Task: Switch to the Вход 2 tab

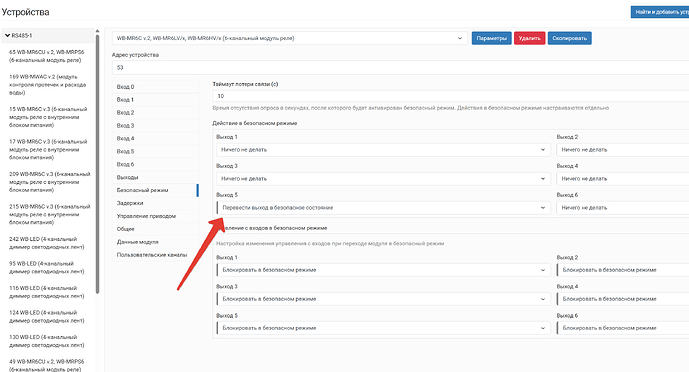Action: point(155,113)
